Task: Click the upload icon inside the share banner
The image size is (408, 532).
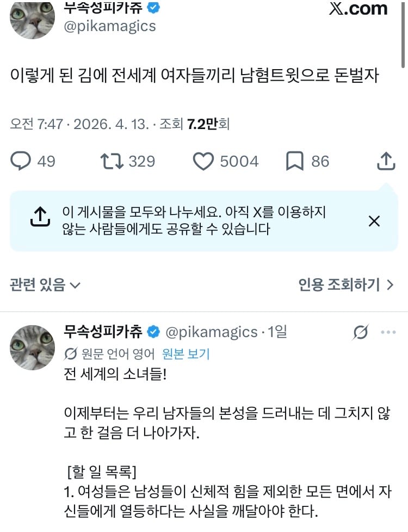Action: 40,217
